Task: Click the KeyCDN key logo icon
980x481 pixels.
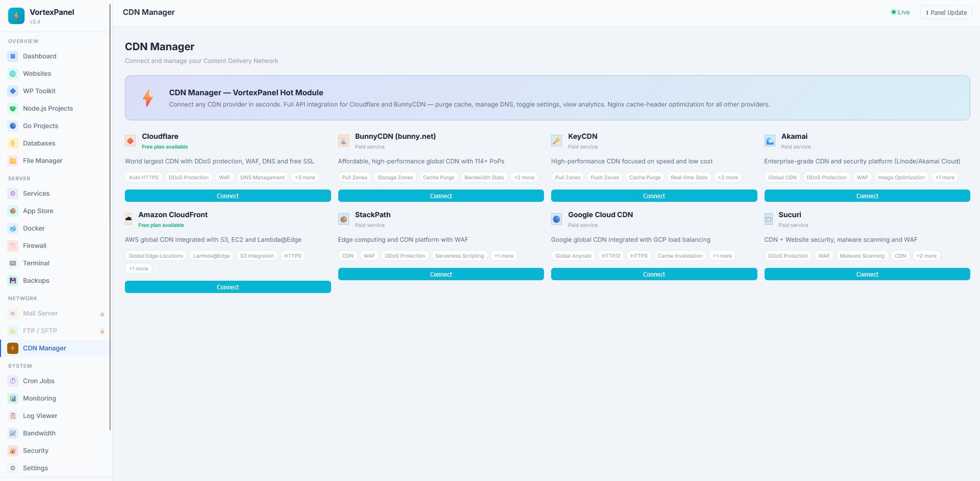Action: pos(557,141)
